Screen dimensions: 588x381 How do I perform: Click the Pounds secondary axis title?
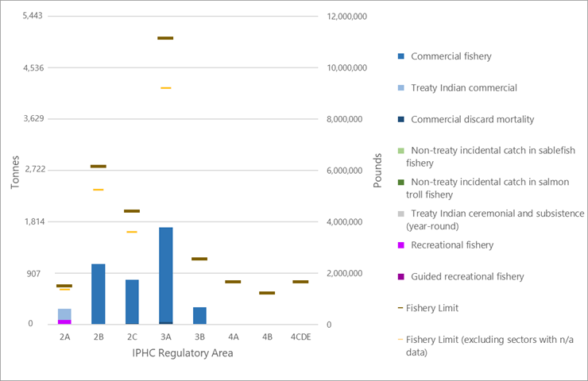click(377, 171)
